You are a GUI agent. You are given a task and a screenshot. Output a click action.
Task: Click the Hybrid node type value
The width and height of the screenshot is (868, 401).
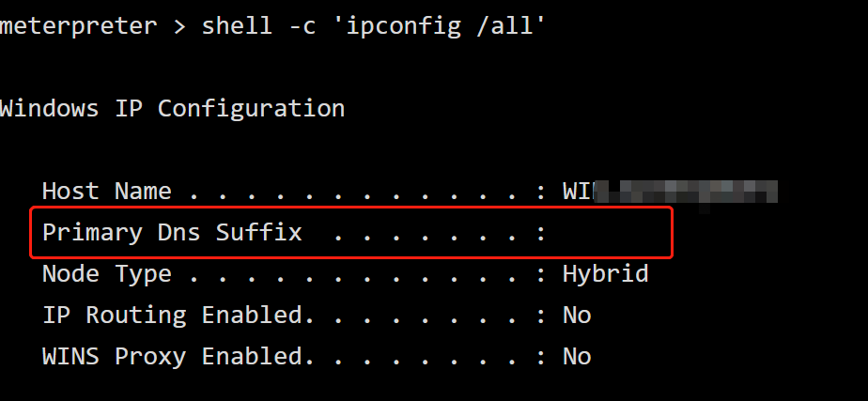pos(606,274)
